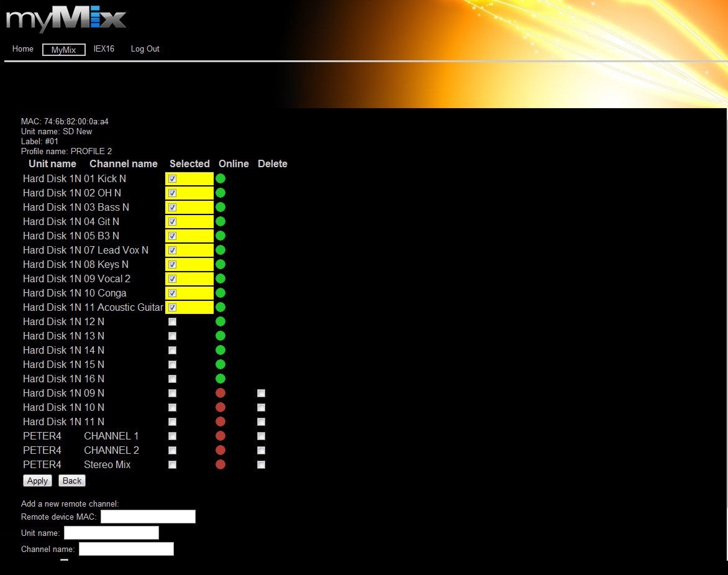Go to the Home page
The image size is (728, 575).
[23, 49]
